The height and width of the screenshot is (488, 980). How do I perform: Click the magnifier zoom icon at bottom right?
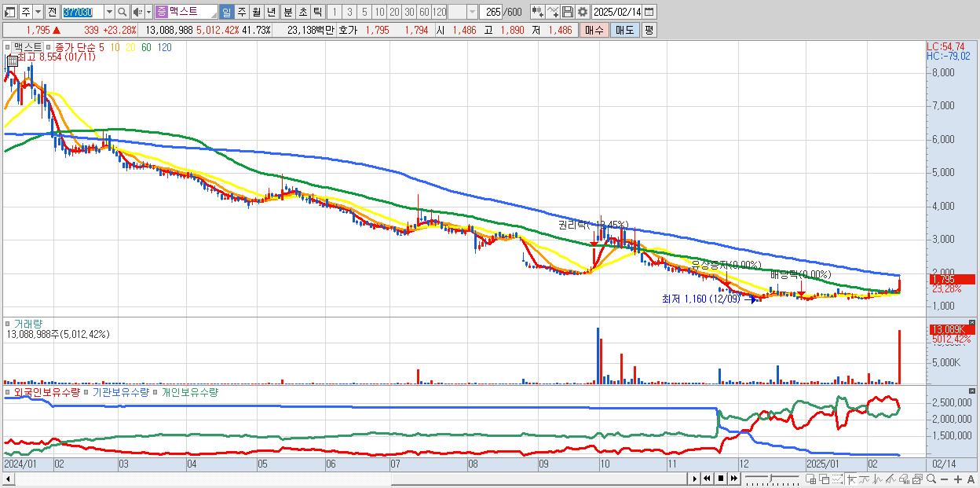pos(931,479)
